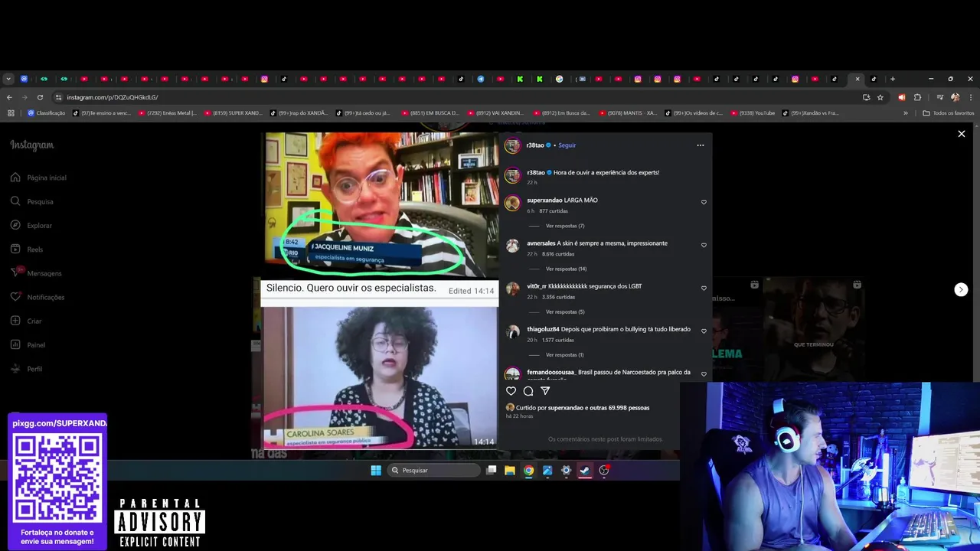Screen dimensions: 980x551
Task: Open Instagram Página inicial from sidebar
Action: click(x=38, y=178)
